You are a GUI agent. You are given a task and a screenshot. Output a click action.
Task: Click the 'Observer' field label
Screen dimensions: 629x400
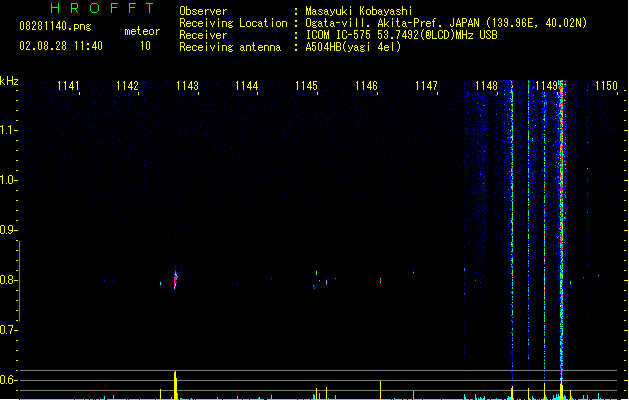[203, 11]
